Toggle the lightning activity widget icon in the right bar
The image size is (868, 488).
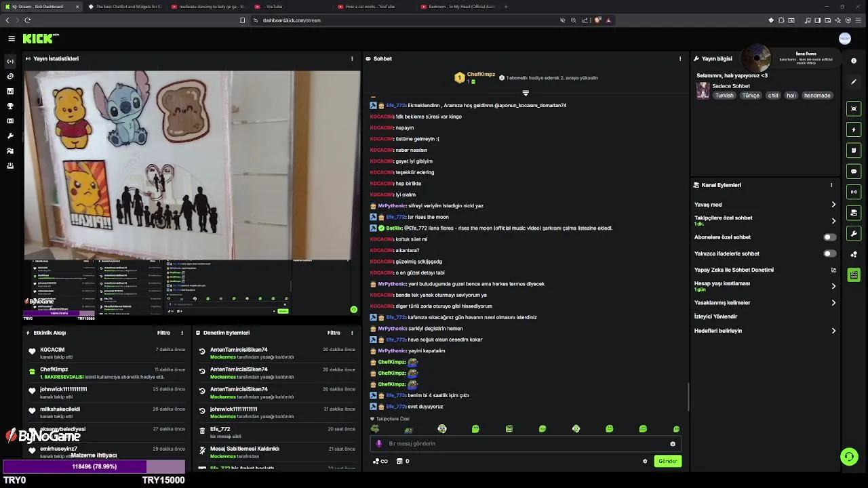854,129
